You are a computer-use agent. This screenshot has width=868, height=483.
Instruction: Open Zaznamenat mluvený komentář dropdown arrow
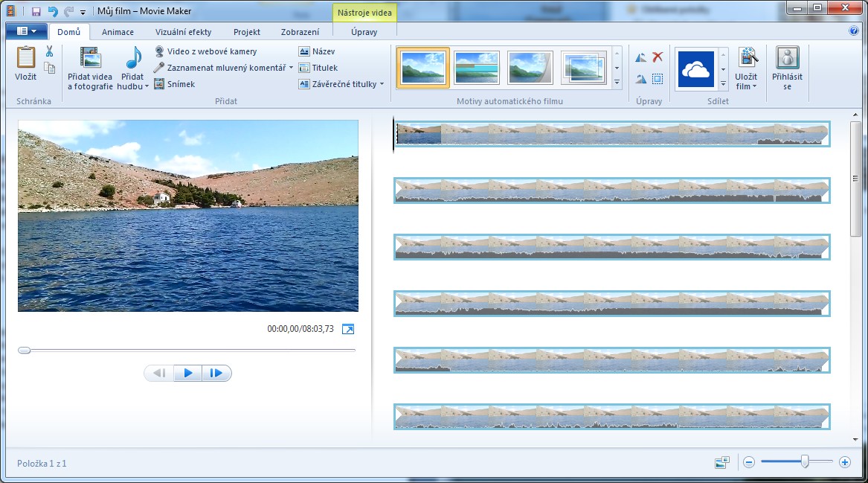(x=291, y=68)
